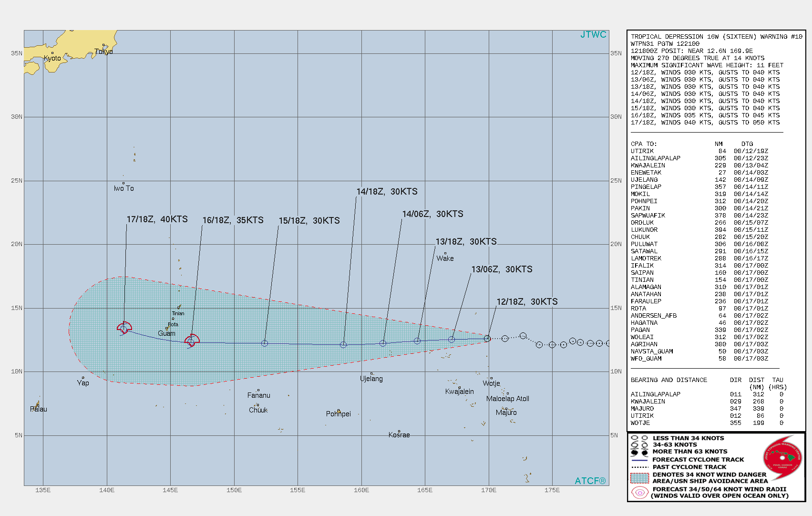
Task: Click the Kyoto city label
Action: 52,58
